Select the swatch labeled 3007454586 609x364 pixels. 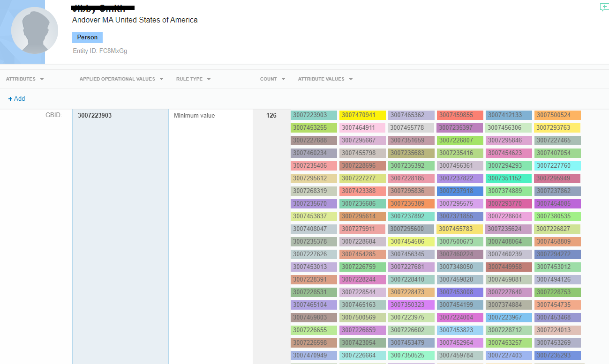(x=411, y=242)
